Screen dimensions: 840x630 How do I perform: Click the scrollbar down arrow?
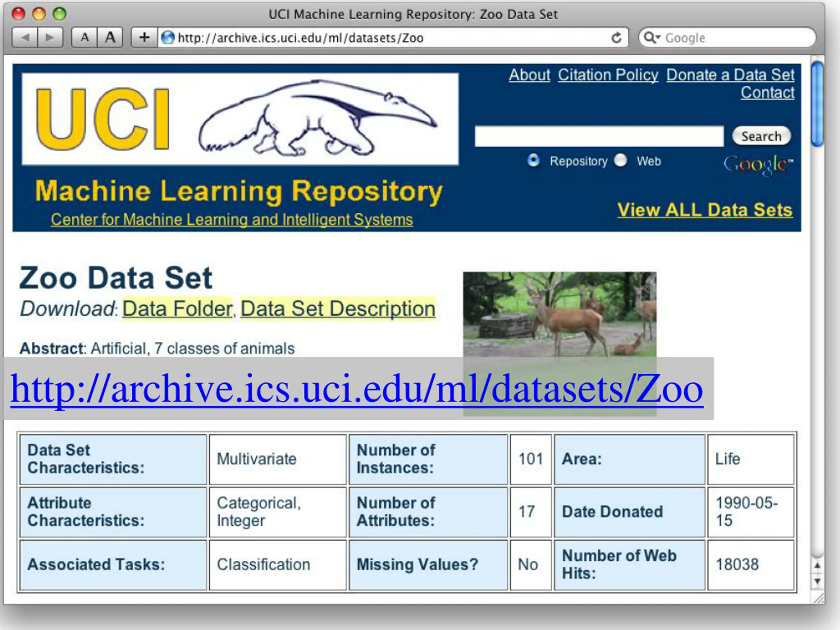(817, 581)
